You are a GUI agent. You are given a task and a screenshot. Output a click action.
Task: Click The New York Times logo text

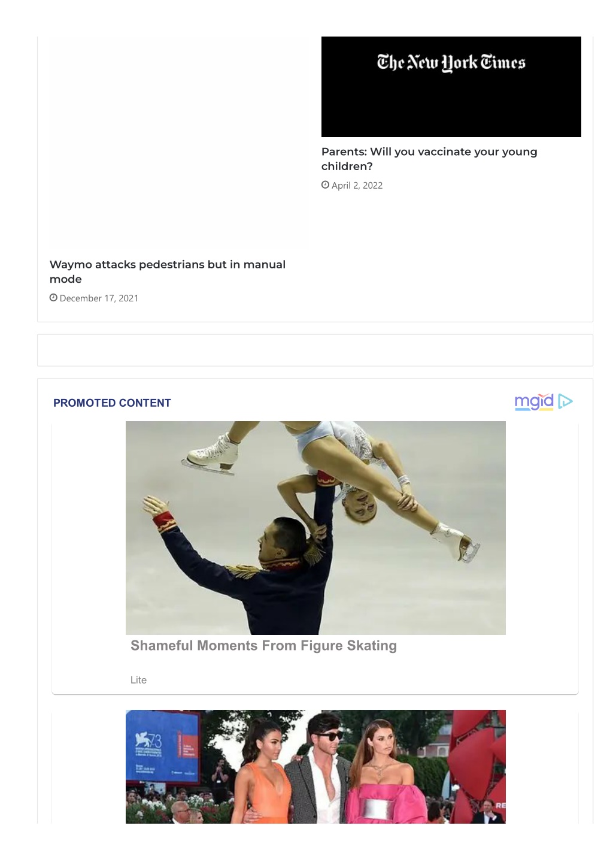451,62
